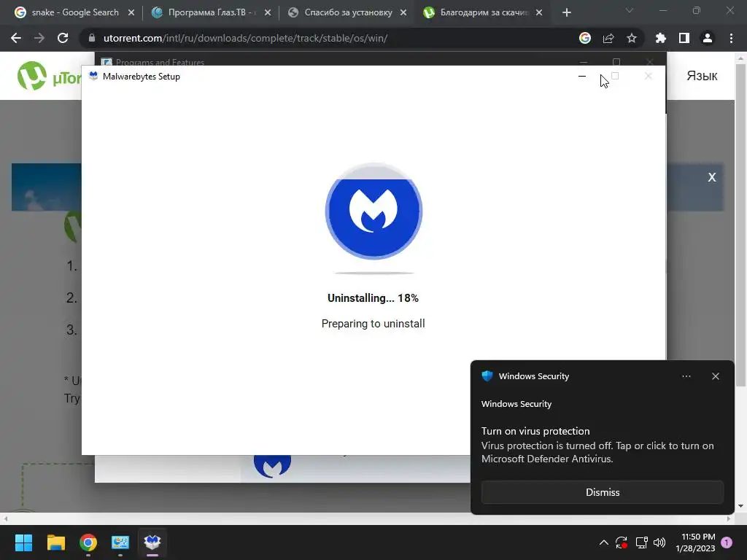Screen dimensions: 747x560
Task: Close the snake - Google Search tab
Action: tap(131, 13)
